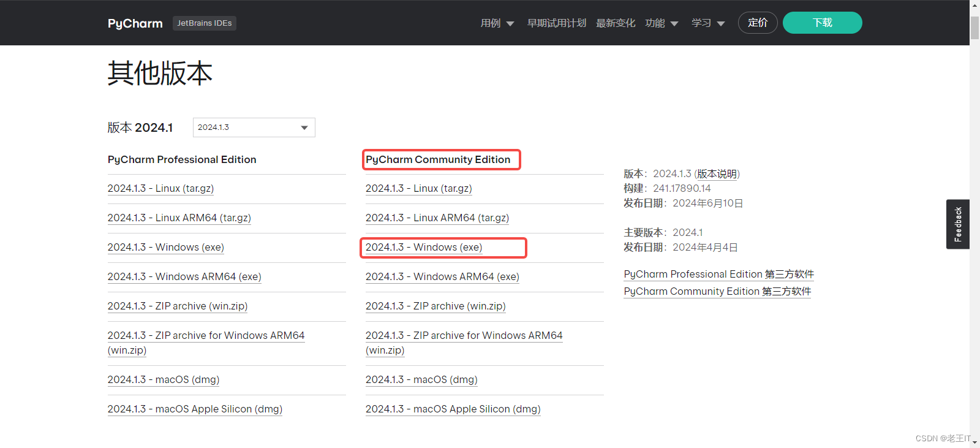The height and width of the screenshot is (448, 980).
Task: Expand the 学习 dropdown menu
Action: [x=708, y=23]
